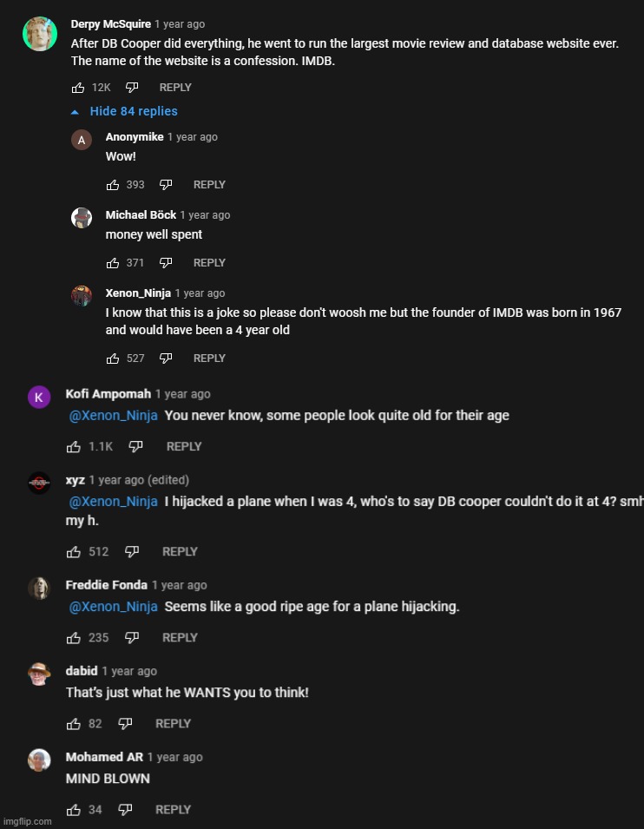The height and width of the screenshot is (829, 644).
Task: Thumbs up Freddie Fonda's comment
Action: pos(74,638)
